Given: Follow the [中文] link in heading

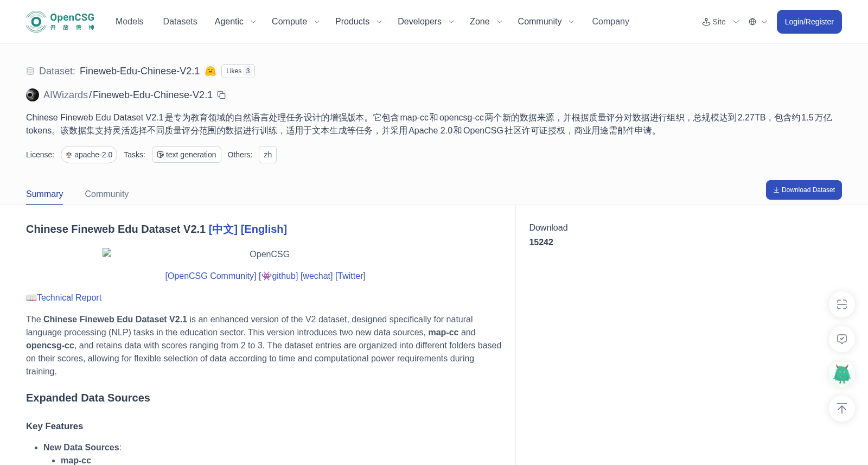Looking at the screenshot, I should tap(223, 229).
